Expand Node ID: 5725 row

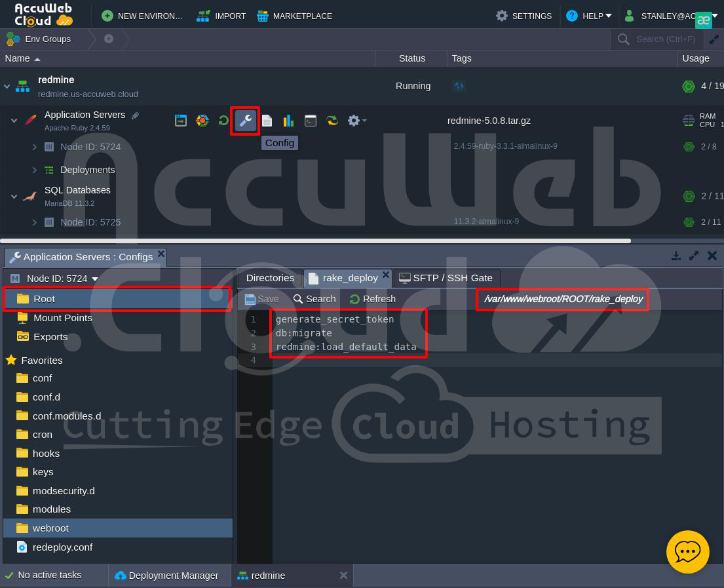coord(35,222)
